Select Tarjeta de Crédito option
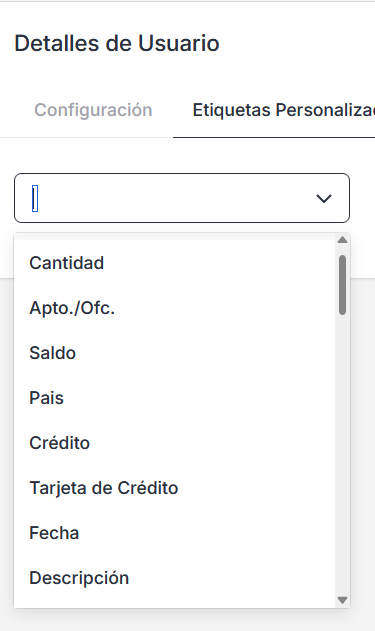This screenshot has width=375, height=631. point(175,489)
